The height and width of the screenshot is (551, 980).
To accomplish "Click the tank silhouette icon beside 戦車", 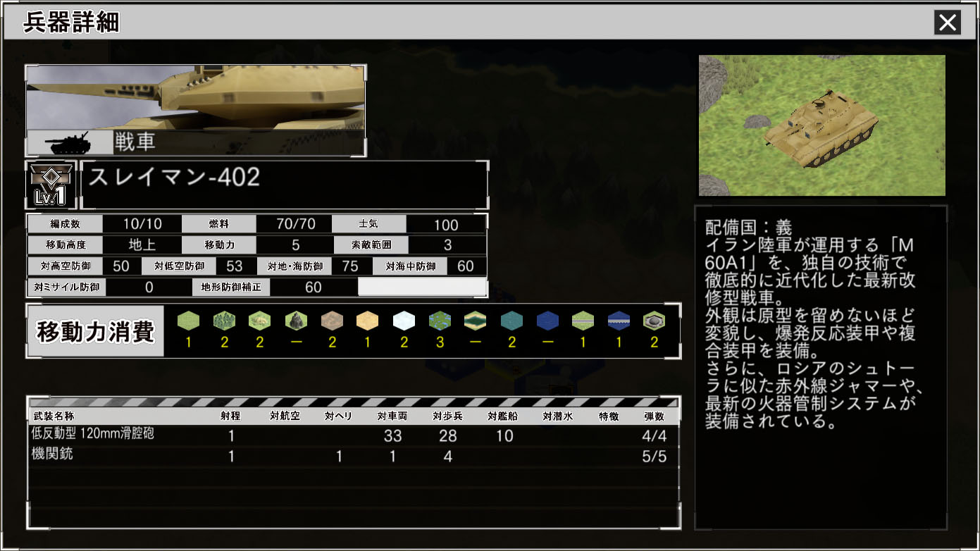I will (70, 143).
